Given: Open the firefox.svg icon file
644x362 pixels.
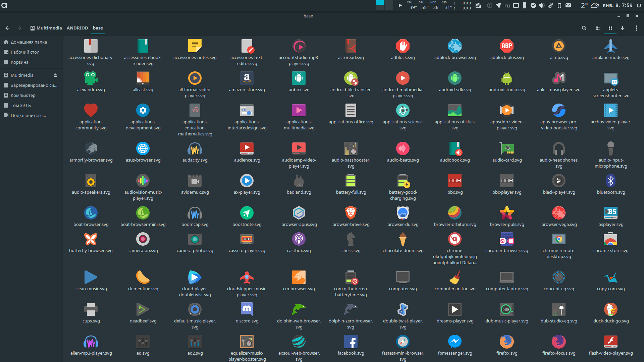Looking at the screenshot, I should 506,342.
